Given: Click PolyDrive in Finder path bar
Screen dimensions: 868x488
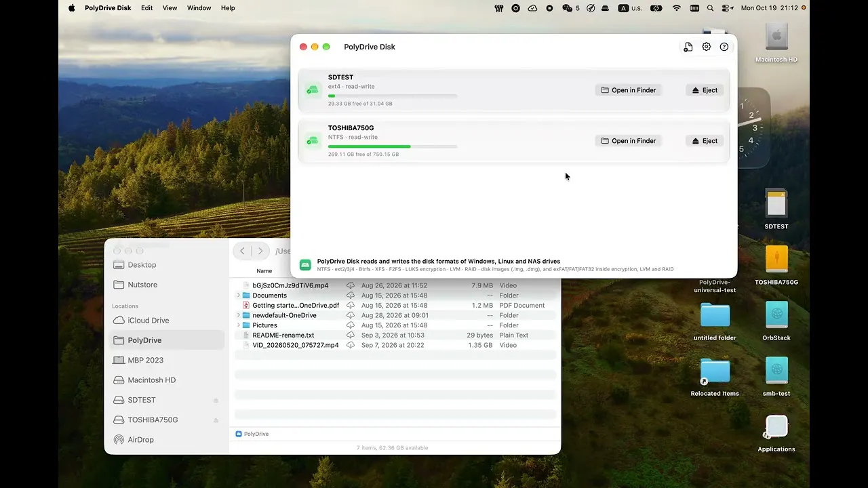Looking at the screenshot, I should [252, 434].
